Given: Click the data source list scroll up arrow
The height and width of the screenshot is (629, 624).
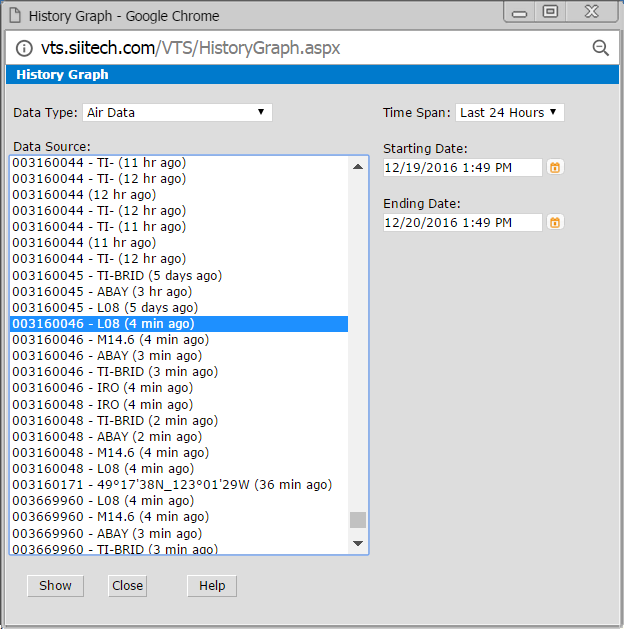Looking at the screenshot, I should tap(358, 166).
